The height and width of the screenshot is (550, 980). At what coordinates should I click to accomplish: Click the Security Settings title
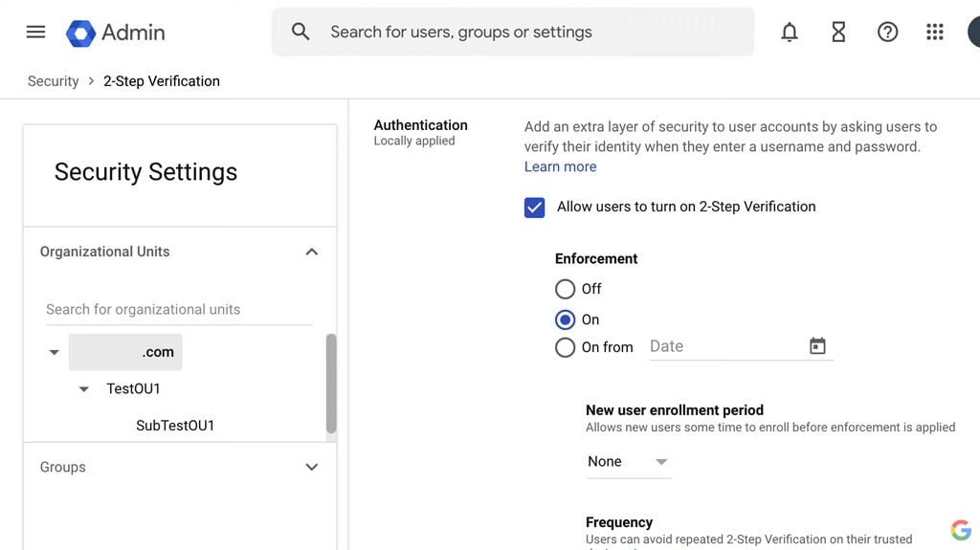click(145, 172)
